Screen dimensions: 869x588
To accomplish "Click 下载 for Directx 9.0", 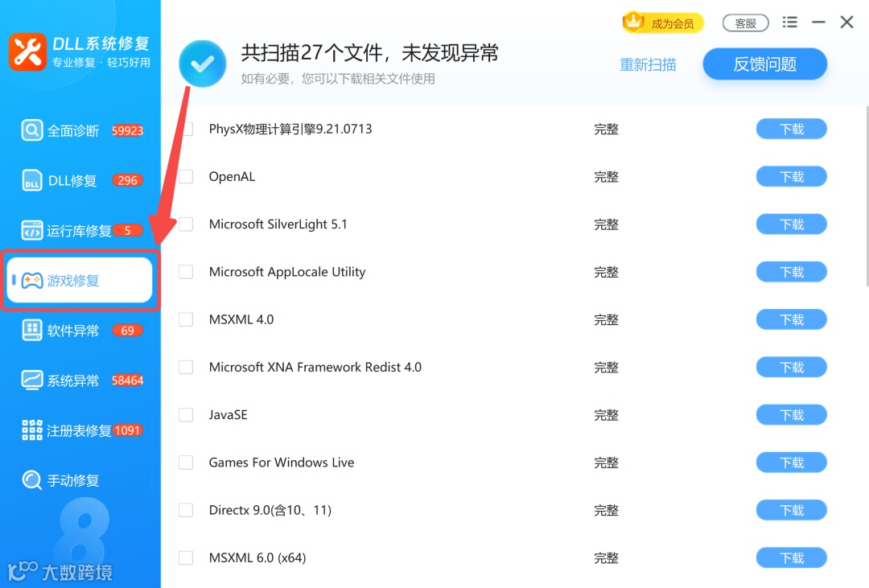I will click(792, 511).
